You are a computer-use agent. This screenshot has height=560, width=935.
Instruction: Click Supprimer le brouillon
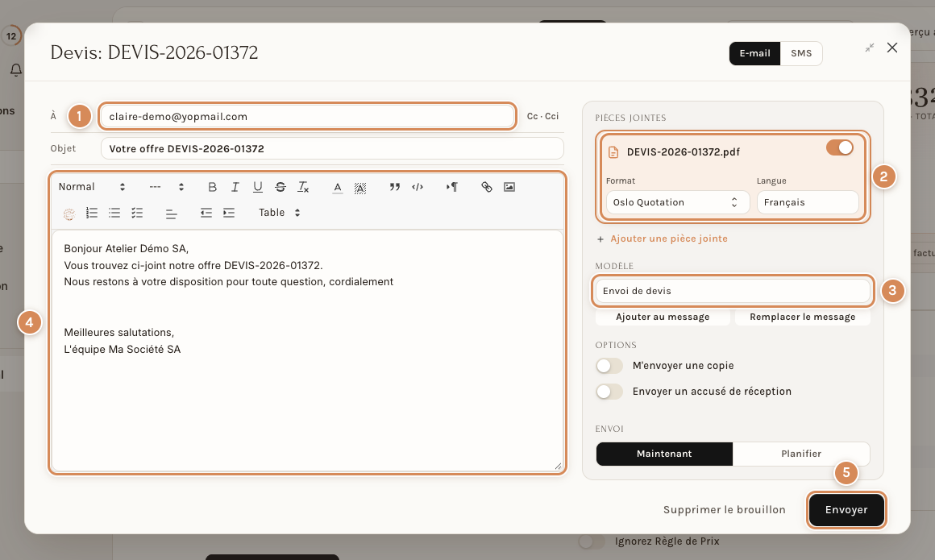tap(724, 510)
